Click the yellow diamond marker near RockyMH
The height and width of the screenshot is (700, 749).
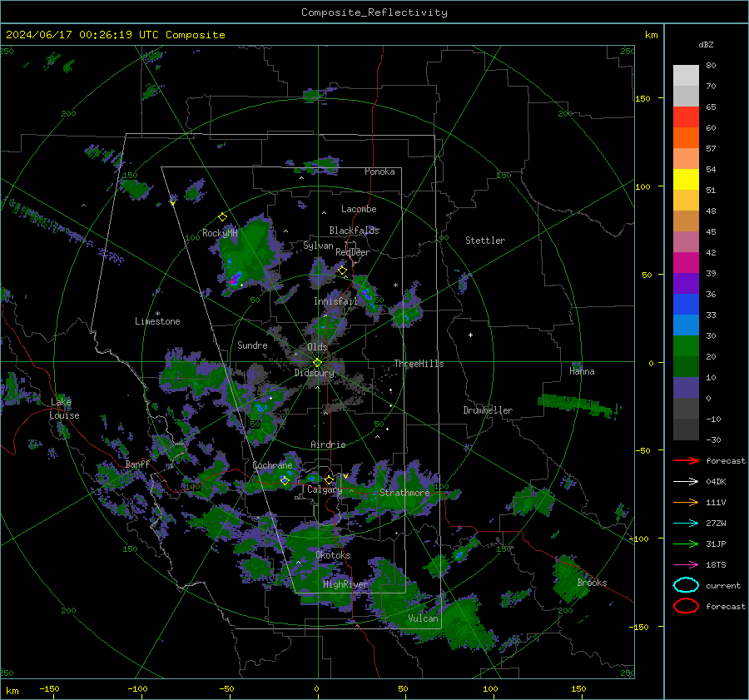[x=222, y=217]
